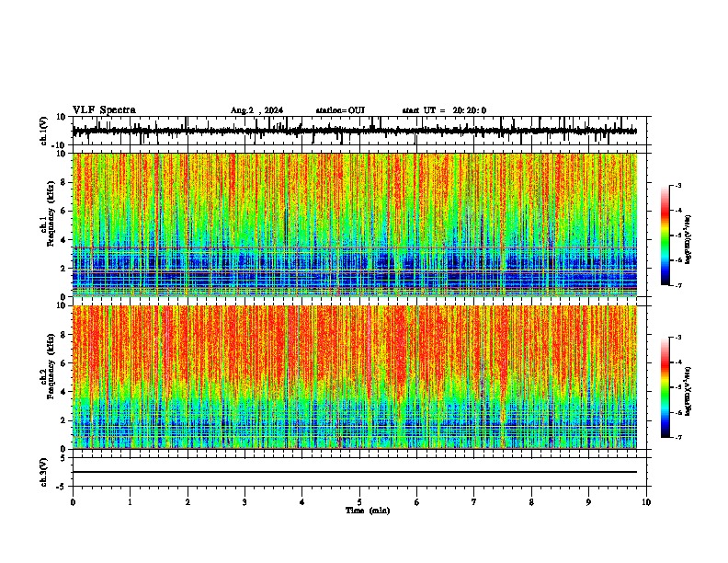Click the "Time (min)" axis title
Viewport: 728px width, 563px height.
368,511
